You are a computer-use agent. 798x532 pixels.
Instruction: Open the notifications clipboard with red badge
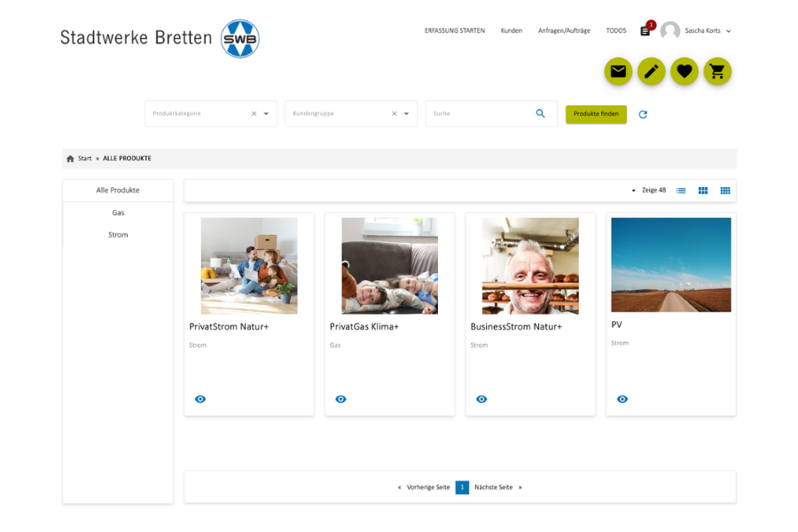coord(645,30)
